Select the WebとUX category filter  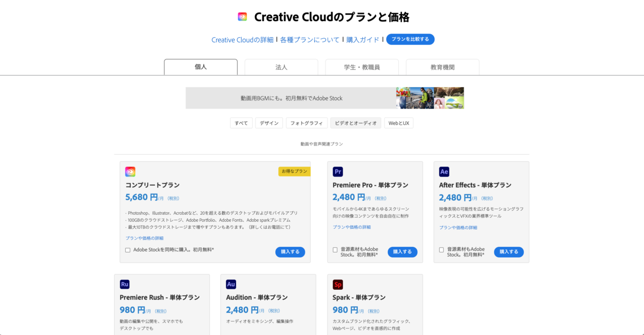[x=398, y=122]
